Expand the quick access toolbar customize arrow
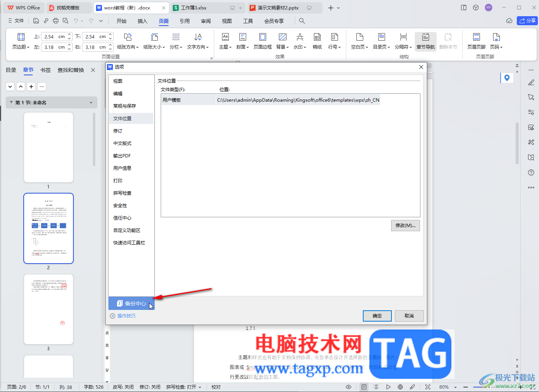 coord(101,21)
